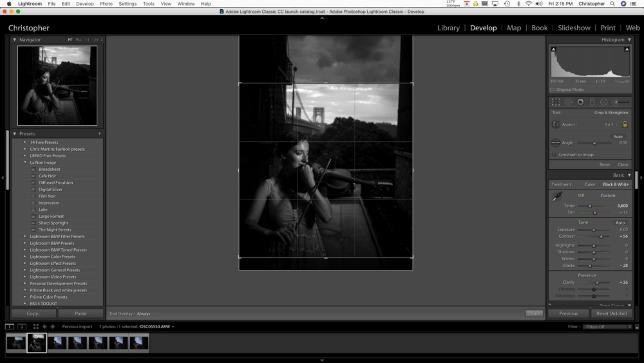Open the Wi-Fi status menu icon
Viewport: 644px width, 363px height.
[x=529, y=4]
